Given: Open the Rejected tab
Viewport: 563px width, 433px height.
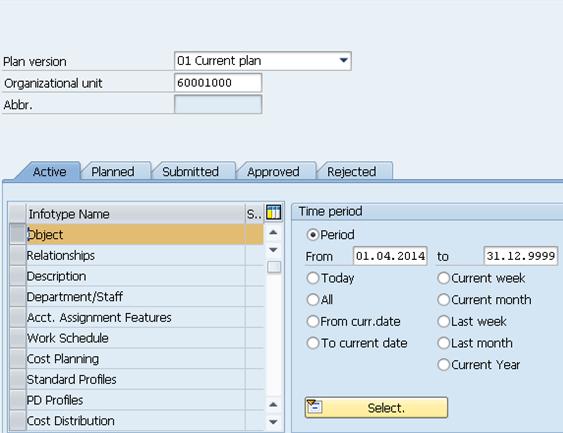Looking at the screenshot, I should (x=352, y=171).
